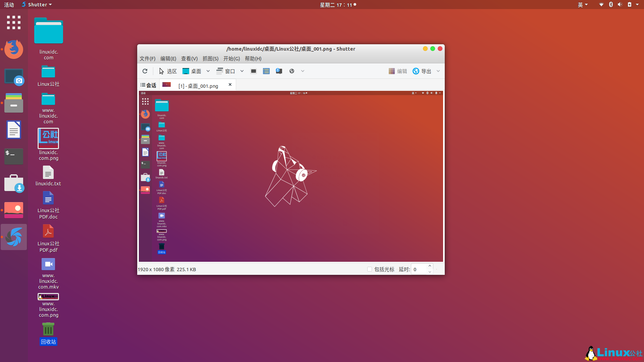The width and height of the screenshot is (644, 362).
Task: Click 活动 Activities in top bar
Action: coord(9,5)
